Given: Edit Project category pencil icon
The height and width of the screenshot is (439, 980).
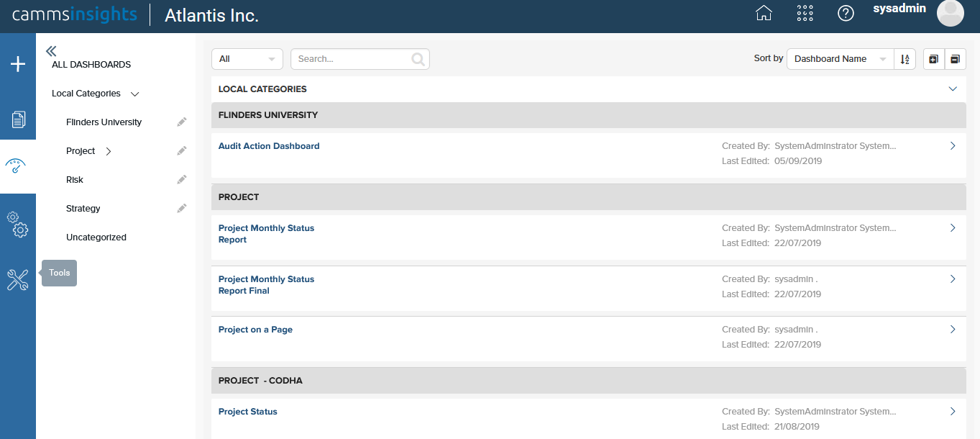Looking at the screenshot, I should tap(182, 151).
